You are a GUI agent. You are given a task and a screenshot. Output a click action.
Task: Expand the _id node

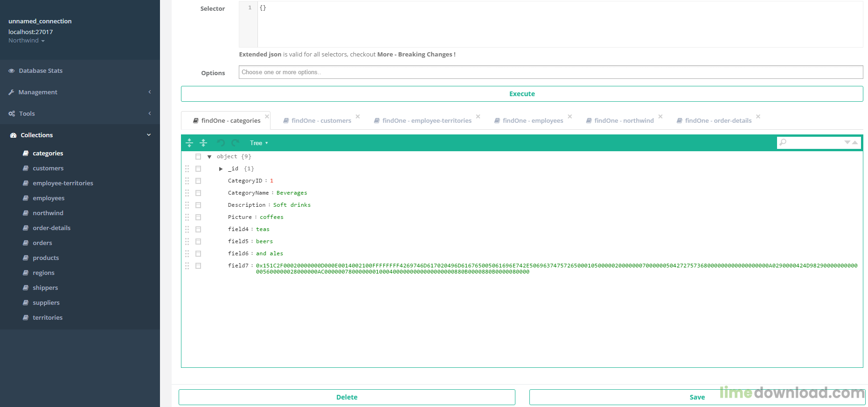point(221,168)
